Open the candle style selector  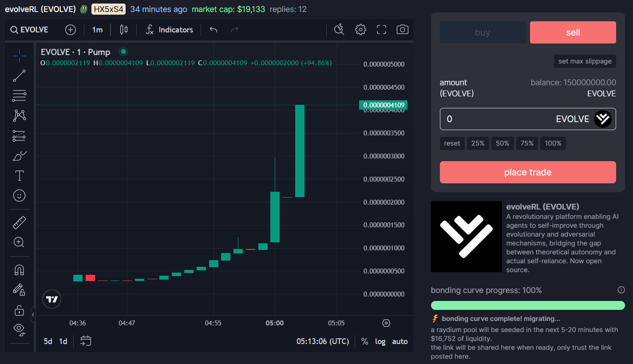(x=123, y=29)
